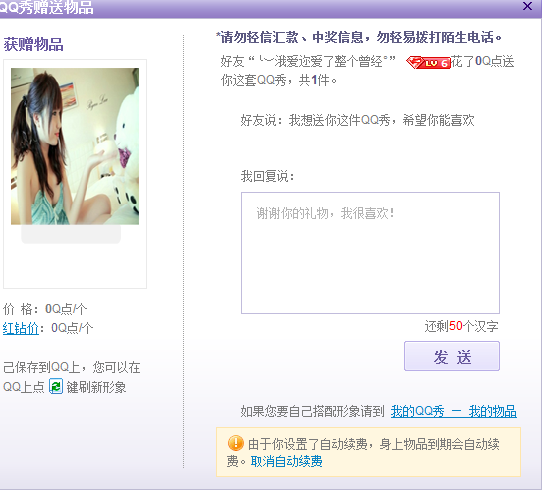Click the gifted QQ show girl image

75,146
